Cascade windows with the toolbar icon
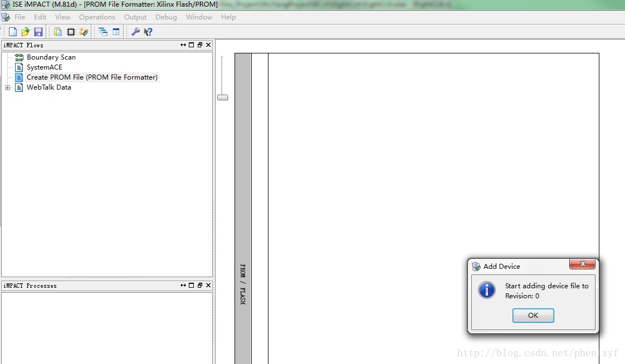 tap(103, 32)
